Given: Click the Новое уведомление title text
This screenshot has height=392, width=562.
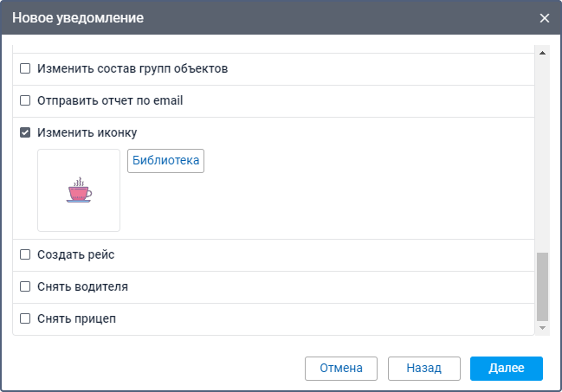Looking at the screenshot, I should click(x=78, y=18).
